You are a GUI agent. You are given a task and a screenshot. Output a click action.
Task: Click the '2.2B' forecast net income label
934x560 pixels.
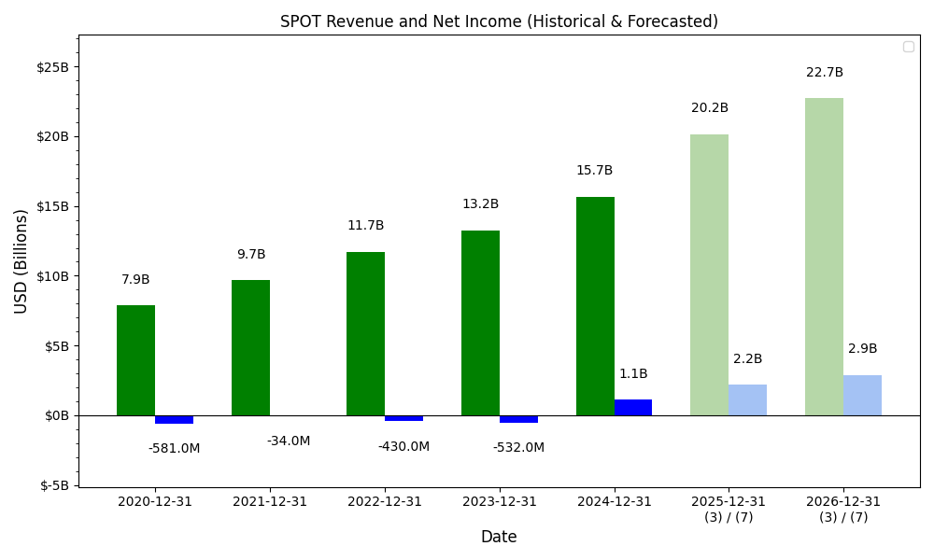coord(747,358)
